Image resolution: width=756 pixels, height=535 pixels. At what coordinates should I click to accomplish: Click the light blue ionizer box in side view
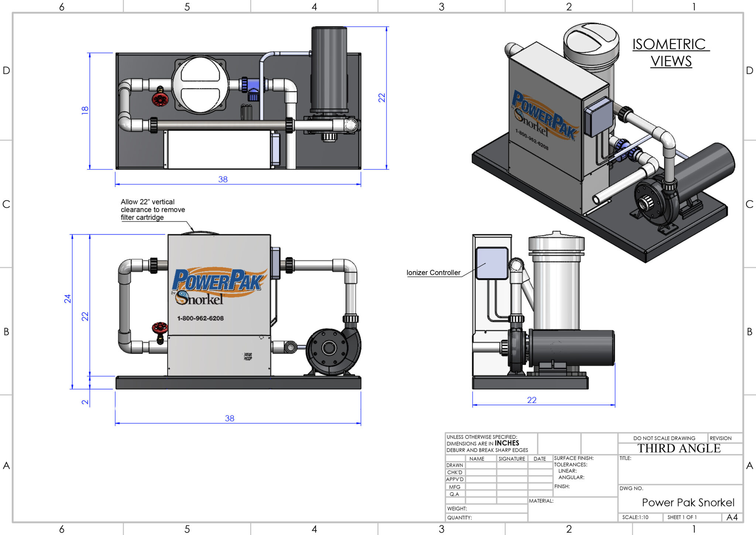[492, 263]
